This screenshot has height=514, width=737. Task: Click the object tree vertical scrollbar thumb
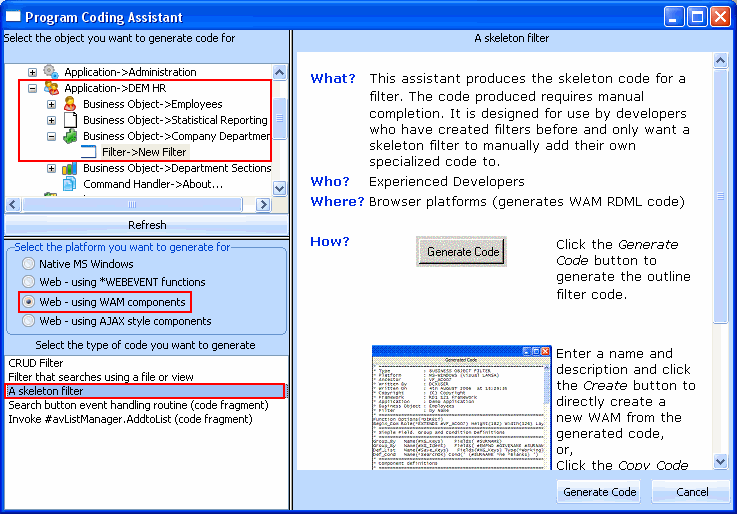[x=280, y=118]
